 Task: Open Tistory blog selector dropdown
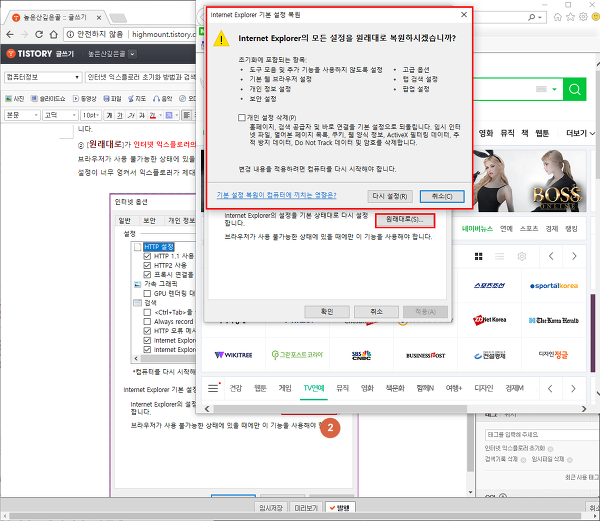click(x=132, y=54)
